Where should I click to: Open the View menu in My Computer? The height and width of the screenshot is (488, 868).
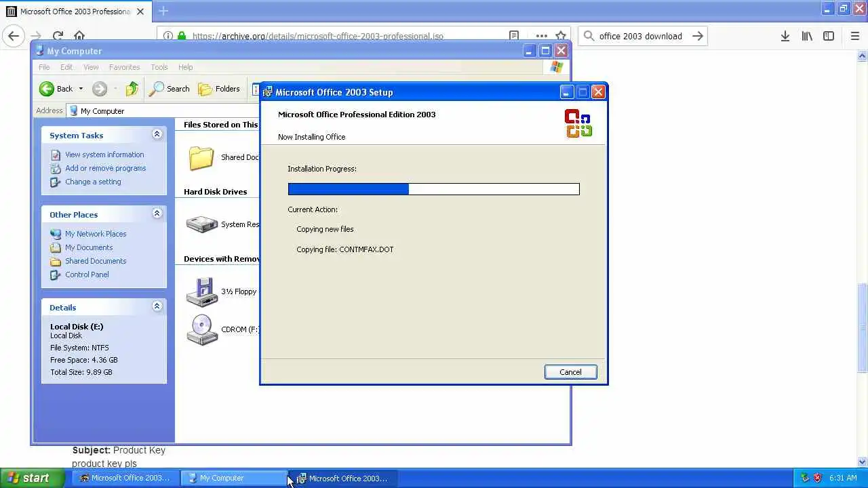(91, 67)
